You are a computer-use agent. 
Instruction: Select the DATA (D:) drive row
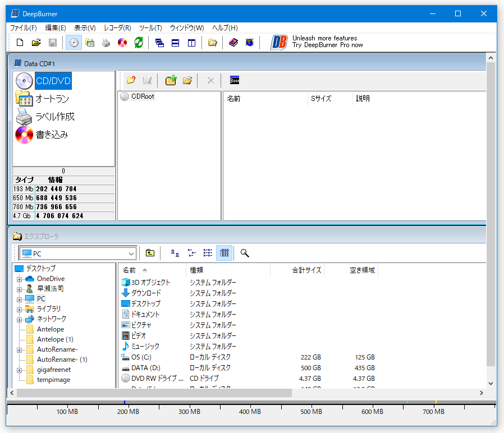[x=248, y=368]
